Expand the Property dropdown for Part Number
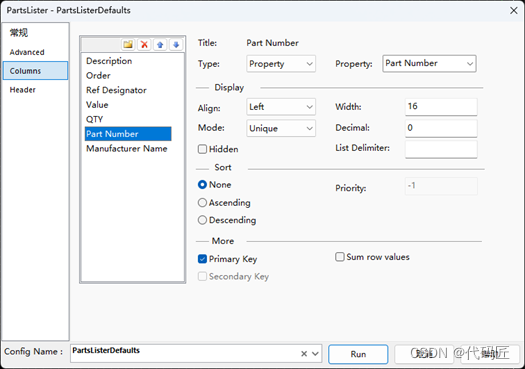 [429, 64]
